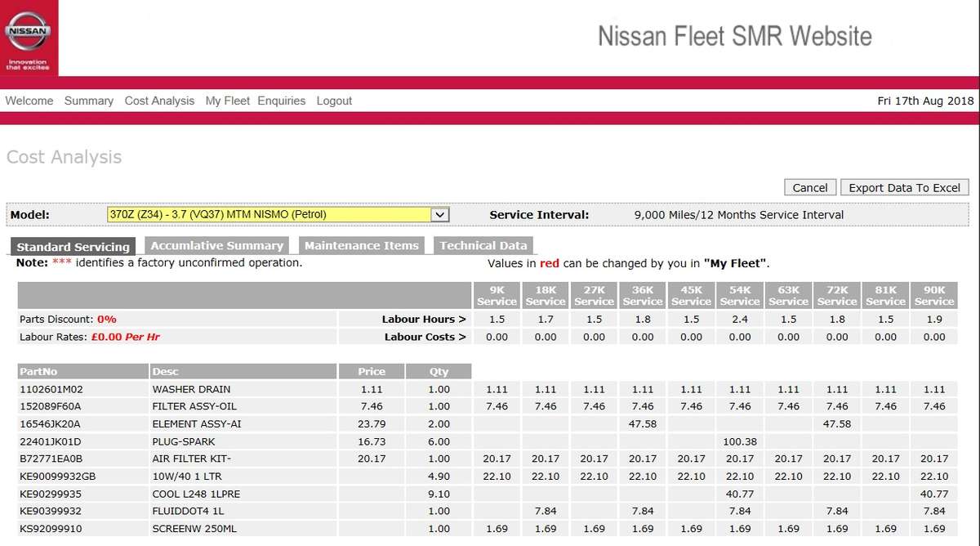Viewport: 980px width, 546px height.
Task: Log out using the Logout link
Action: (x=334, y=101)
